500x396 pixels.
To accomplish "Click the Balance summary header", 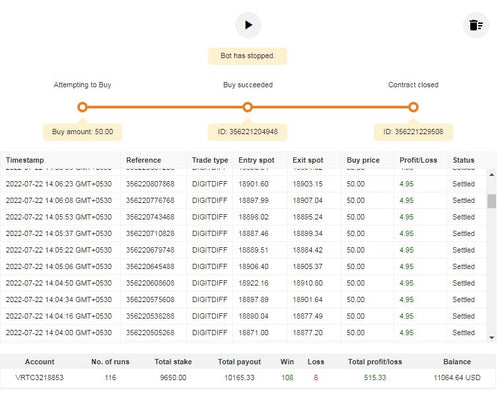I will click(x=457, y=362).
